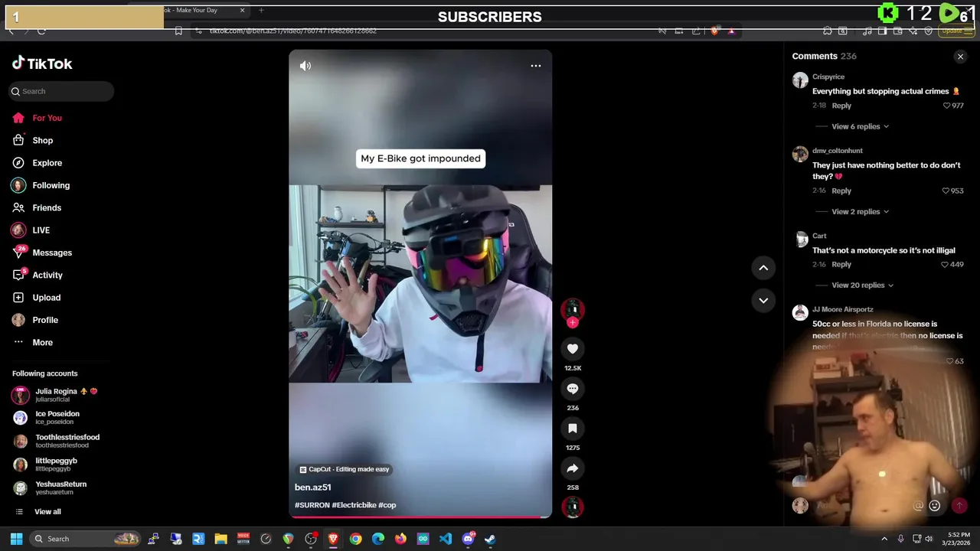This screenshot has height=551, width=980.
Task: Click the #SURRON hashtag
Action: pyautogui.click(x=312, y=505)
